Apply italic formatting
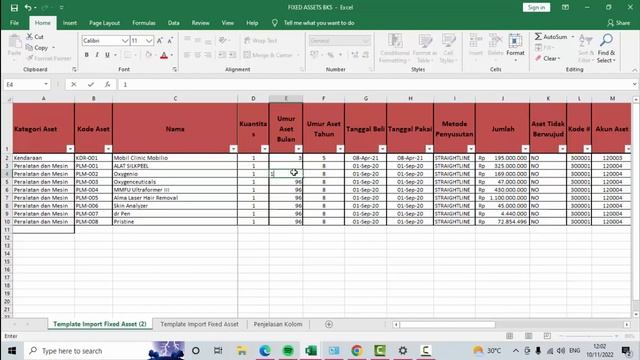 point(97,55)
